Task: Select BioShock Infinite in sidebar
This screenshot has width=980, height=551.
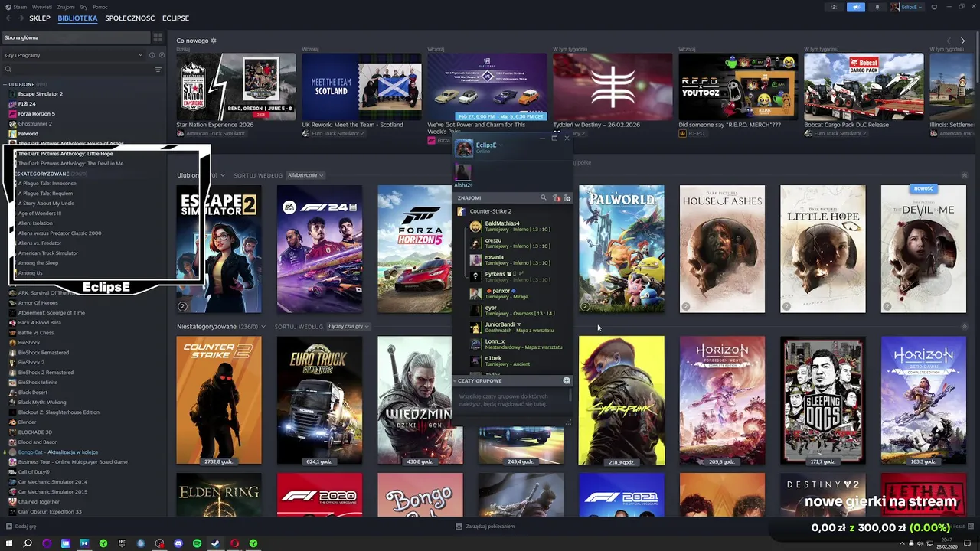Action: point(38,383)
